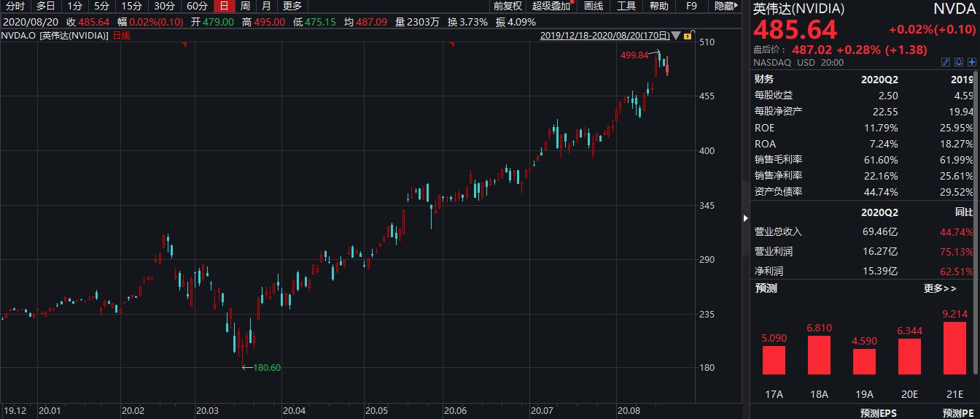Image resolution: width=980 pixels, height=419 pixels.
Task: Click the ROE row value 11.79%
Action: click(882, 128)
